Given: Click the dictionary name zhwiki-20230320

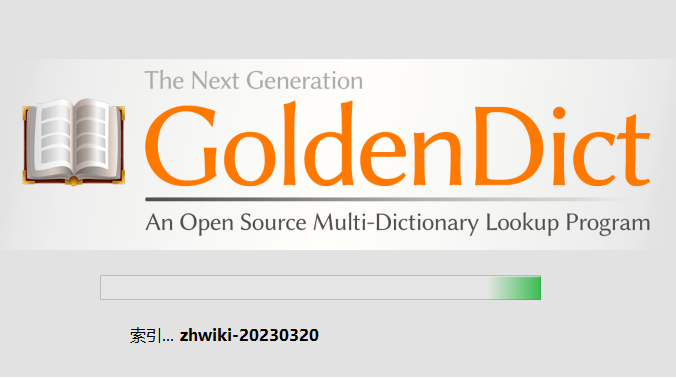Looking at the screenshot, I should pyautogui.click(x=249, y=335).
